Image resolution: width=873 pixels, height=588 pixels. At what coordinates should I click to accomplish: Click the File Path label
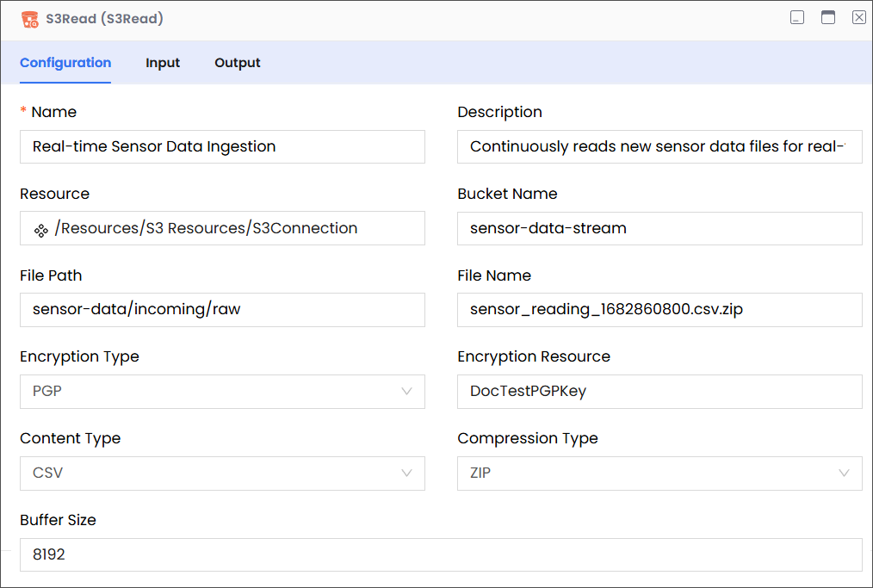click(51, 275)
